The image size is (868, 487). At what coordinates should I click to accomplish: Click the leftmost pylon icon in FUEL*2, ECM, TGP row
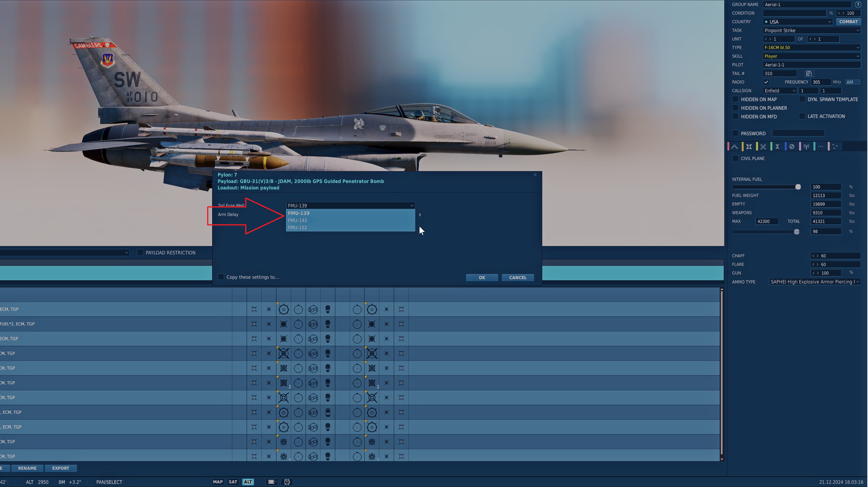[254, 324]
